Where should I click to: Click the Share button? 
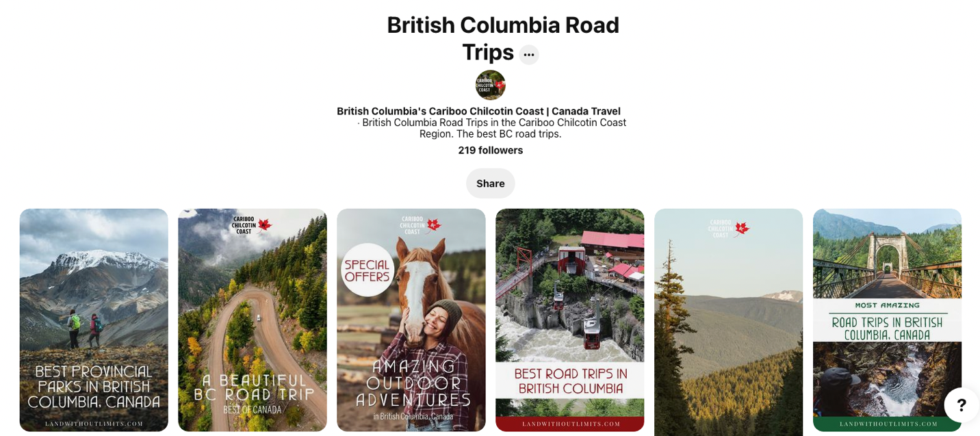(490, 183)
